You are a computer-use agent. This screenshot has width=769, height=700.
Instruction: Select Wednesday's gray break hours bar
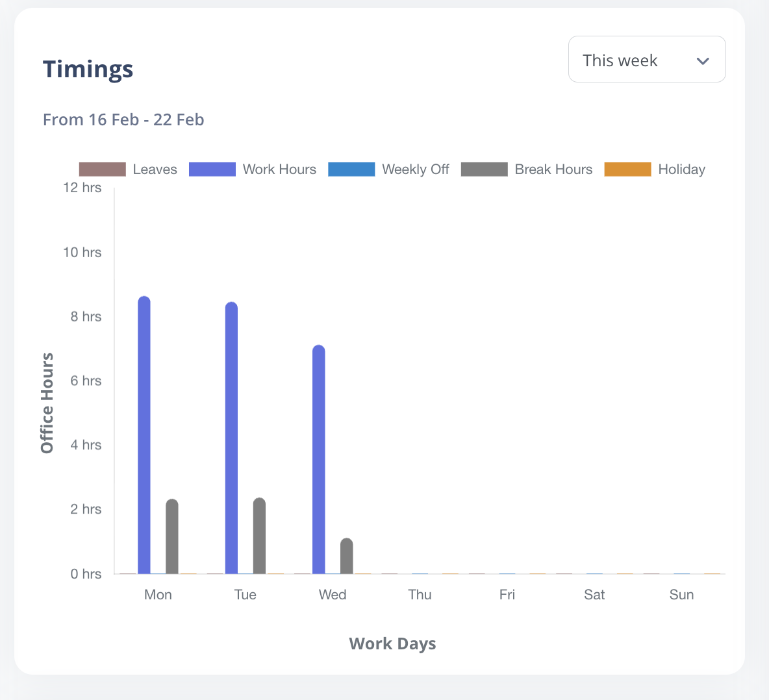[x=347, y=556]
